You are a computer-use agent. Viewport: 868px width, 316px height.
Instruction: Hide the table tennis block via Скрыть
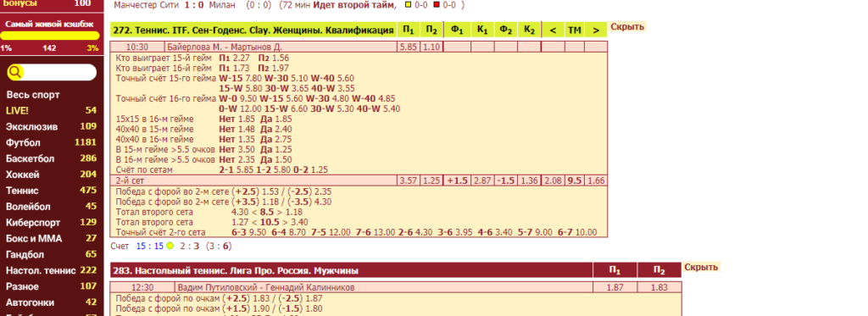701,268
